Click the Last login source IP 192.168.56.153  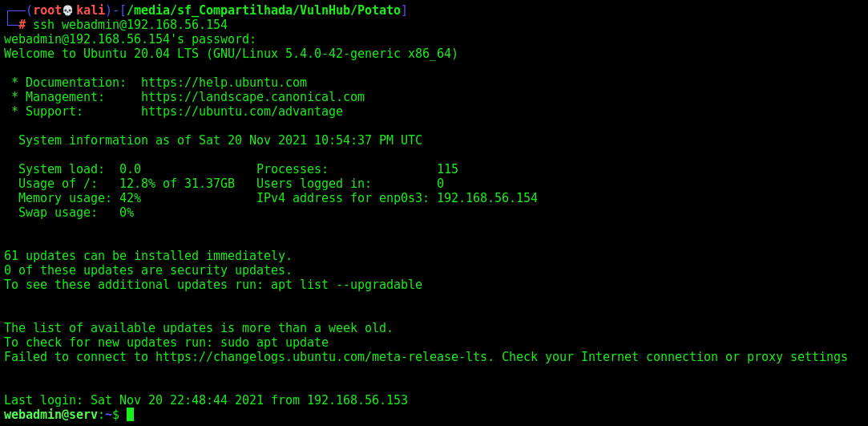pos(357,400)
